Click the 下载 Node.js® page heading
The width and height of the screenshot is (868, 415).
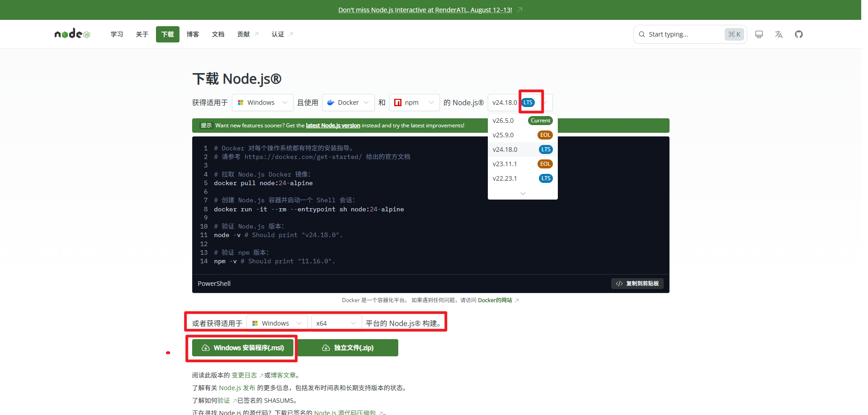[237, 79]
